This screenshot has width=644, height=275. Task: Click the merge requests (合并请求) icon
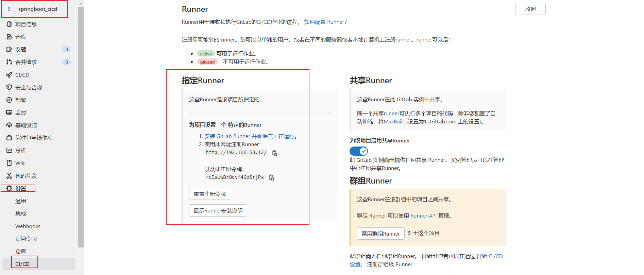coord(9,62)
